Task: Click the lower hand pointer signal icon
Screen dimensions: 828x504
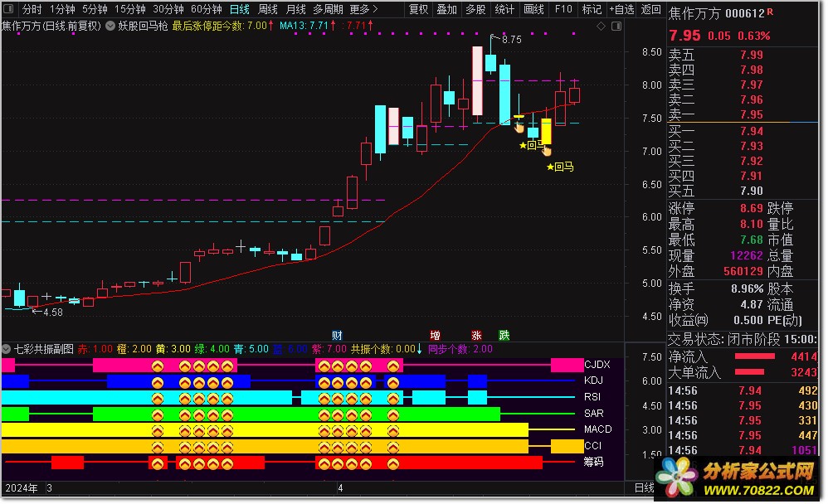Action: tap(547, 151)
